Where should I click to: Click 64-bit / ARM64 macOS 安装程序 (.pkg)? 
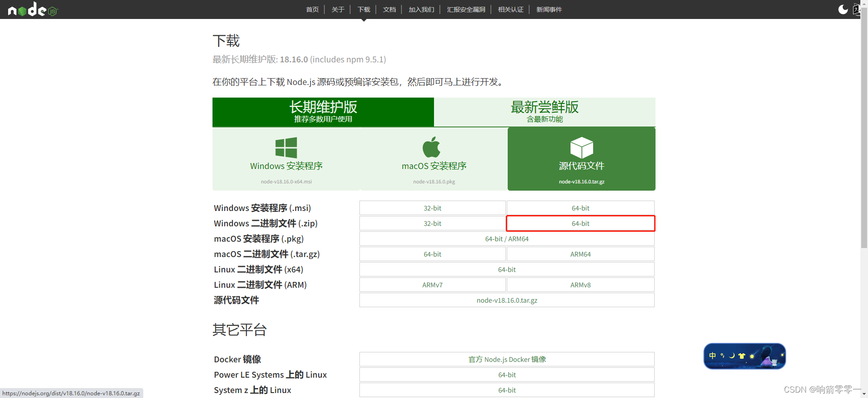tap(507, 239)
